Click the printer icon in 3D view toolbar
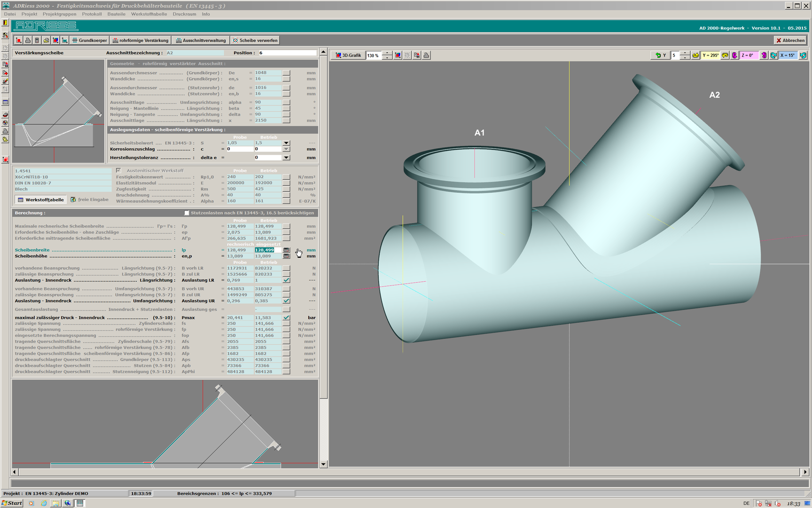Viewport: 812px width, 508px height. tap(426, 56)
